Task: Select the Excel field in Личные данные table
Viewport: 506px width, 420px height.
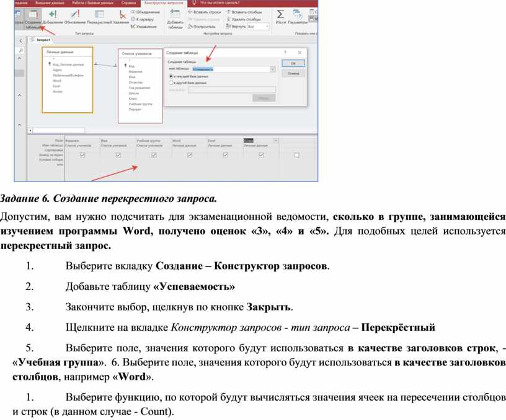Action: pyautogui.click(x=56, y=86)
